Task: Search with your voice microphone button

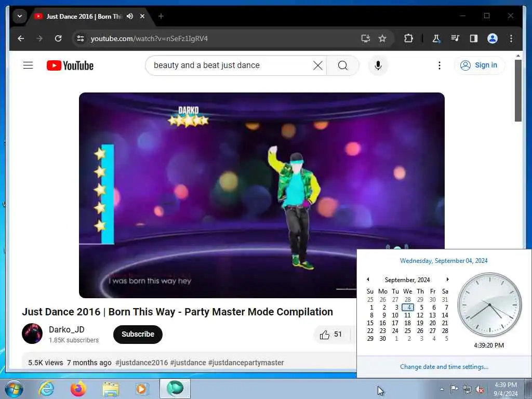Action: [378, 65]
